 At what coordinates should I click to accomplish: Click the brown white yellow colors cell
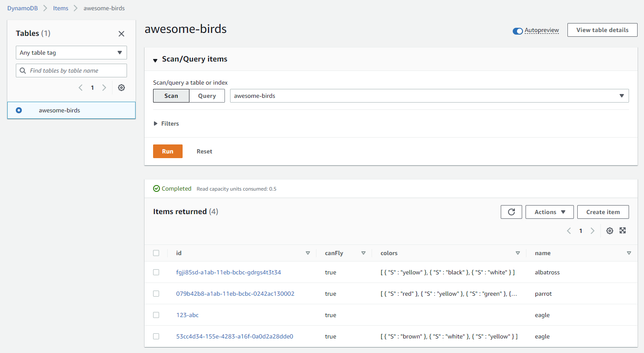tap(449, 336)
